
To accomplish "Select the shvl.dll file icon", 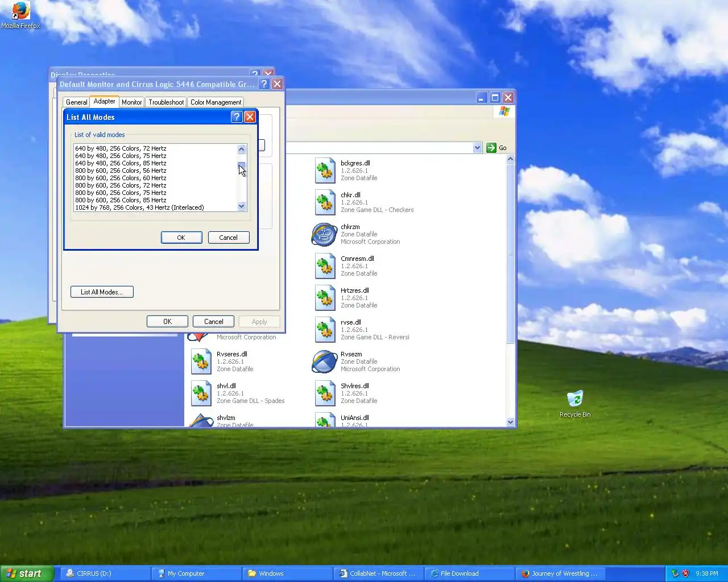I will 201,393.
